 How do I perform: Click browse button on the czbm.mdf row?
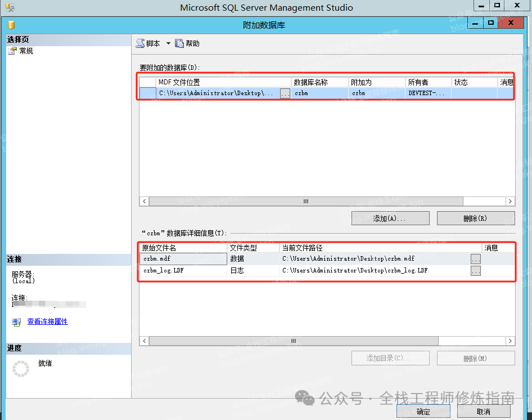click(x=476, y=259)
